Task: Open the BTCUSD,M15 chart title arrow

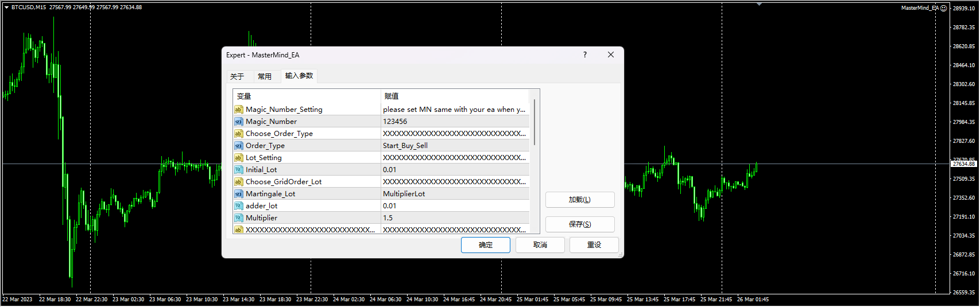Action: pyautogui.click(x=6, y=7)
